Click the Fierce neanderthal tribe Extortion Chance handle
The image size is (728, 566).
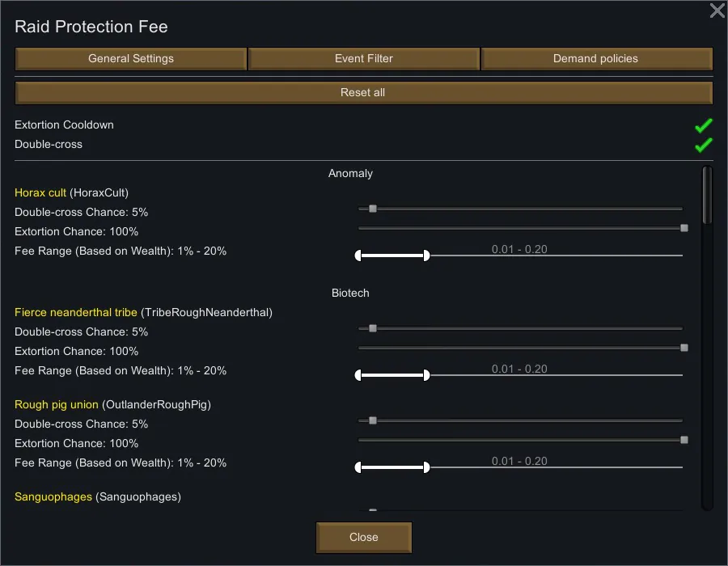point(684,348)
